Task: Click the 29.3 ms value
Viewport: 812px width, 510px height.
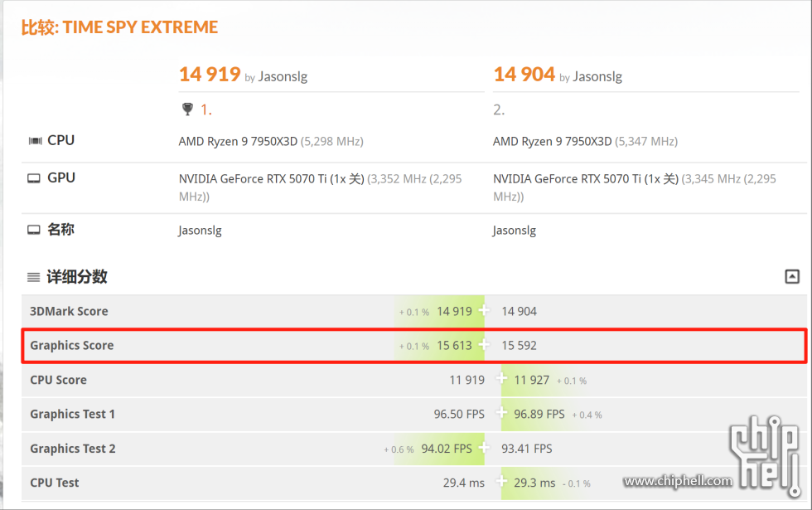Action: pos(534,483)
